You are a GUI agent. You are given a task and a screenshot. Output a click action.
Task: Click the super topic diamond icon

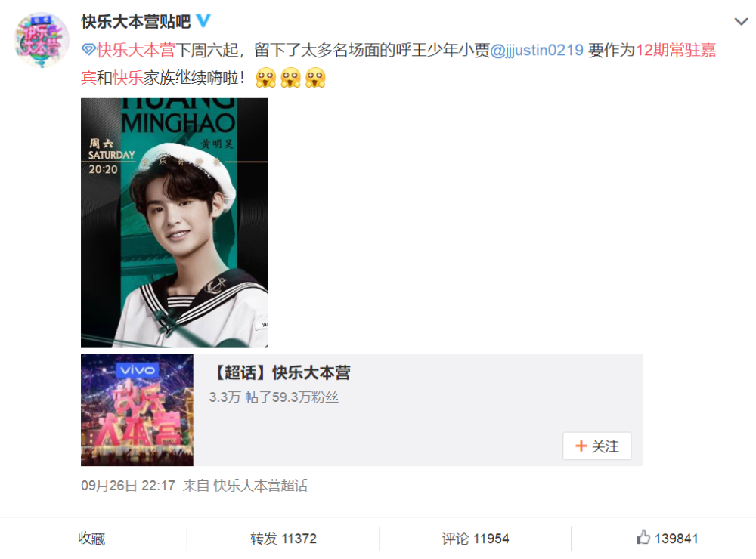(88, 49)
